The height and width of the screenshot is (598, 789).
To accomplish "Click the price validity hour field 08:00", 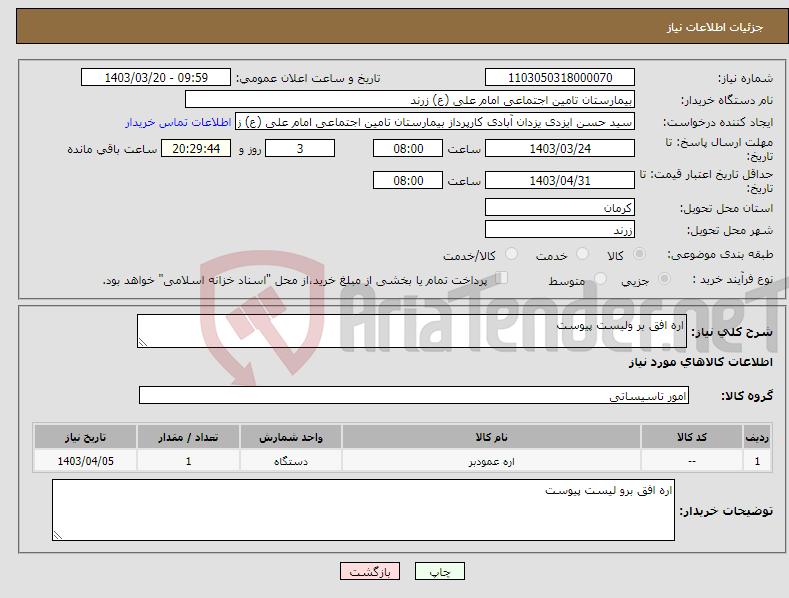I will tap(408, 180).
